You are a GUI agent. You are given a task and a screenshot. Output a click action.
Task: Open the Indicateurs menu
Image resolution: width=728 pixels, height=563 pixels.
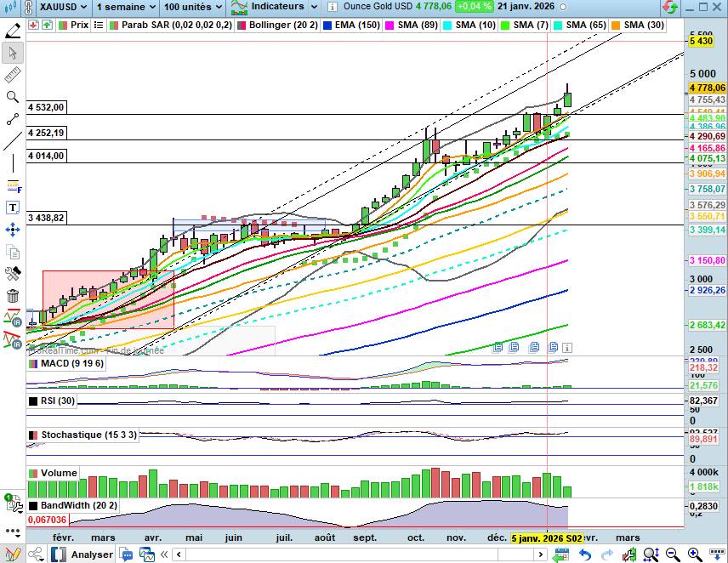coord(272,7)
